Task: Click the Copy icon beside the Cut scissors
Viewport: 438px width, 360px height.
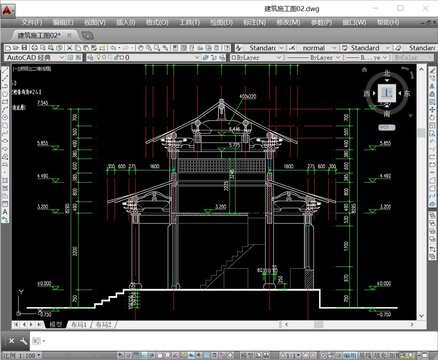Action: 77,48
